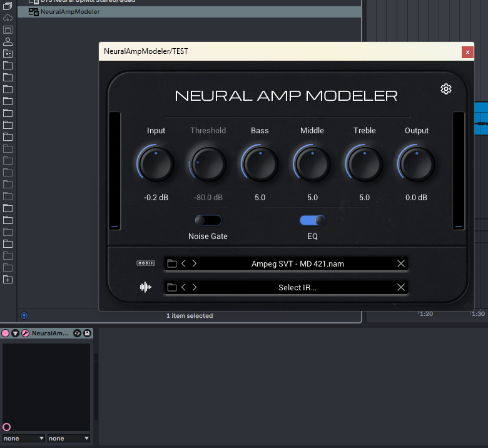Screen dimensions: 488x448
Task: Open the second 'none' dropdown
Action: pos(69,439)
